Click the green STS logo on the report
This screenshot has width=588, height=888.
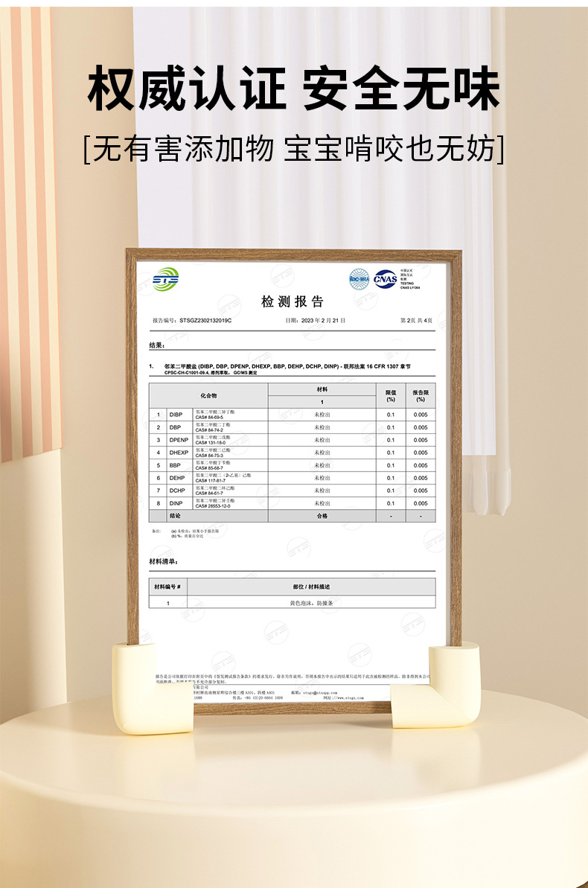coord(165,279)
